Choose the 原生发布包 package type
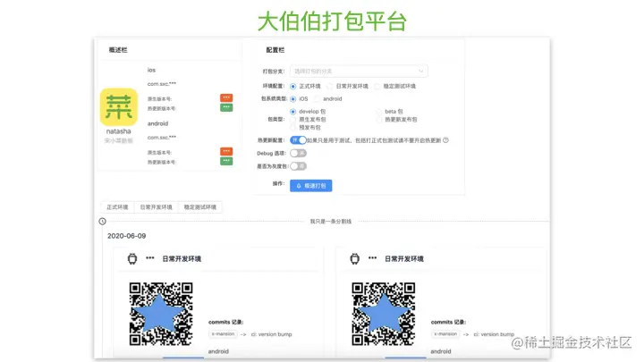Image resolution: width=644 pixels, height=362 pixels. click(x=292, y=120)
